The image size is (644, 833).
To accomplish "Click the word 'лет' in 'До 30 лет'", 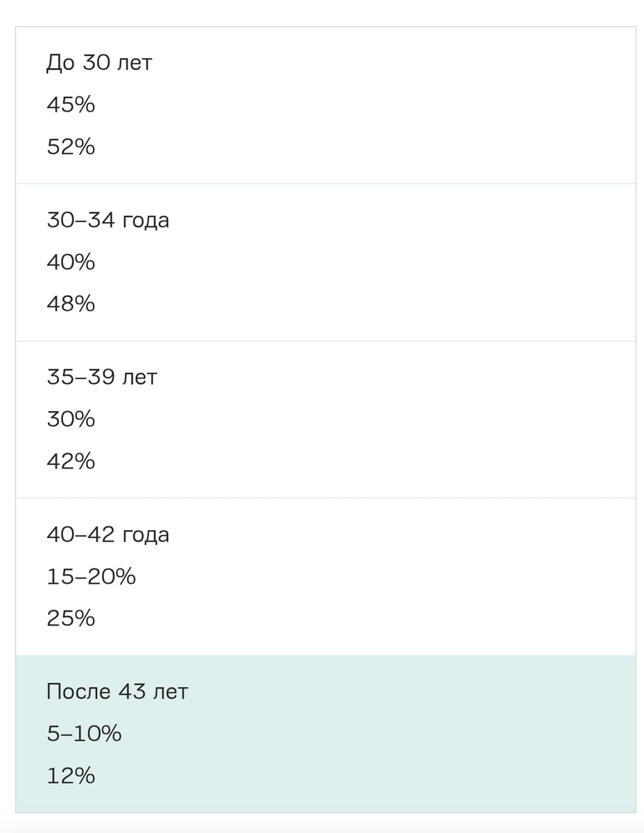I will tap(135, 64).
